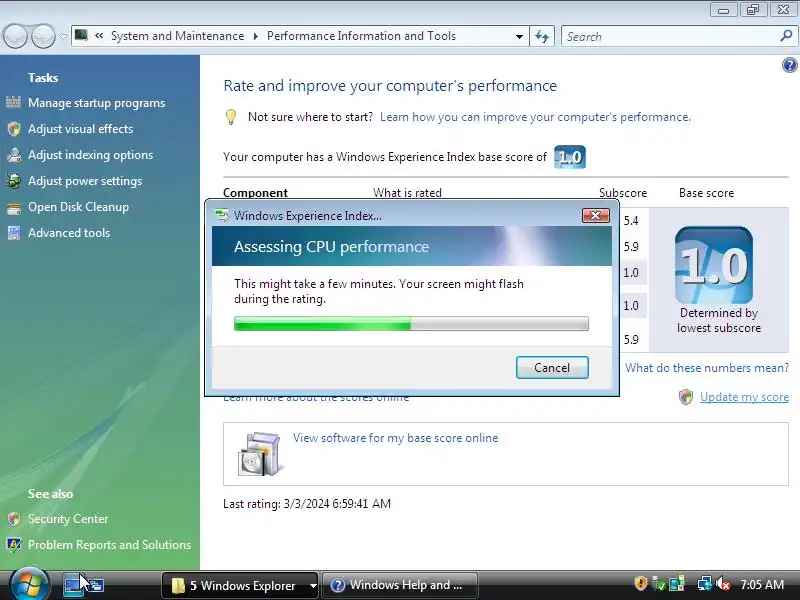Click the 5.4 subscore value
Image resolution: width=800 pixels, height=600 pixels.
(x=631, y=221)
